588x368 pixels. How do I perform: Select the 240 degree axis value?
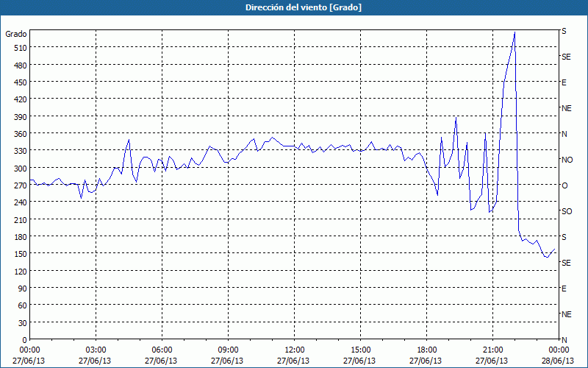pos(21,203)
